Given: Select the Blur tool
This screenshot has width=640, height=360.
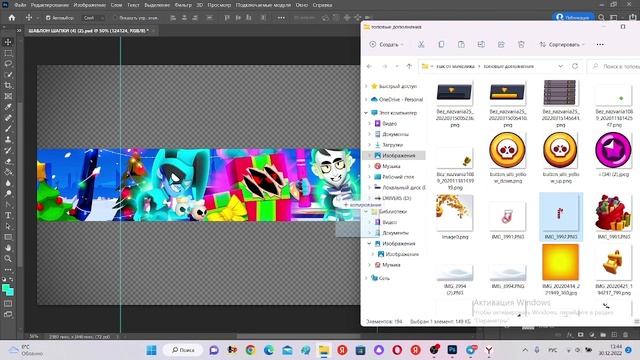Looking at the screenshot, I should point(8,182).
